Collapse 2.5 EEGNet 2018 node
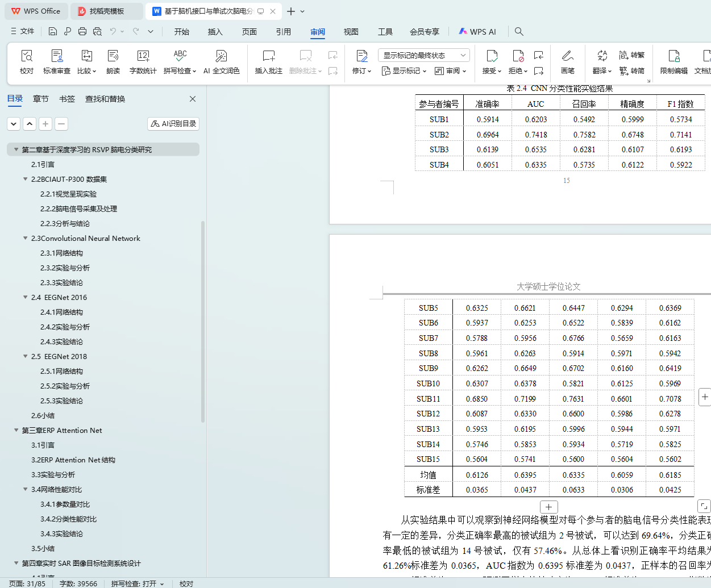The height and width of the screenshot is (588, 711). [x=25, y=356]
